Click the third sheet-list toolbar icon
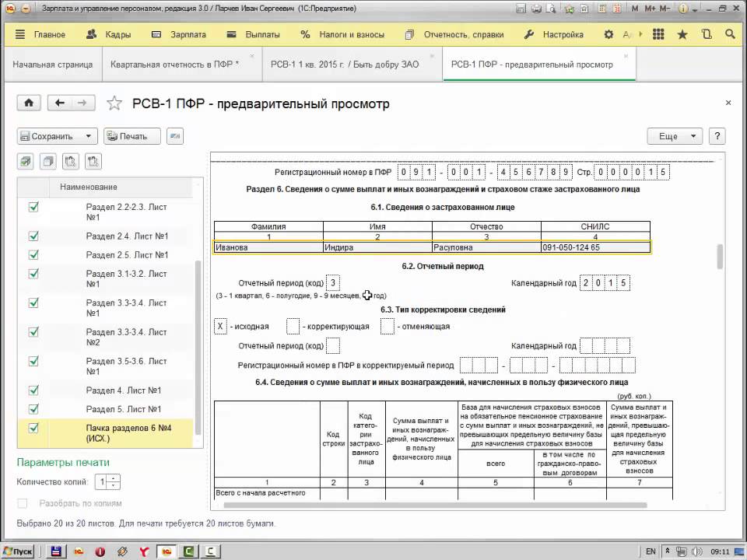This screenshot has height=560, width=747. [x=71, y=162]
